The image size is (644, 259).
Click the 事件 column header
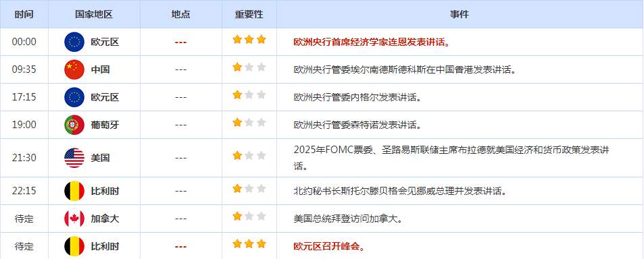460,14
